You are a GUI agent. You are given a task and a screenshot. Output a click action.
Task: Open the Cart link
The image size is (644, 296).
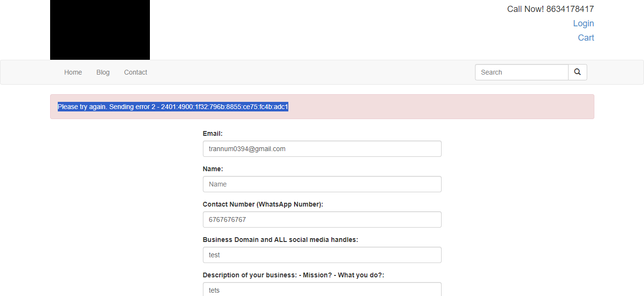click(x=586, y=38)
